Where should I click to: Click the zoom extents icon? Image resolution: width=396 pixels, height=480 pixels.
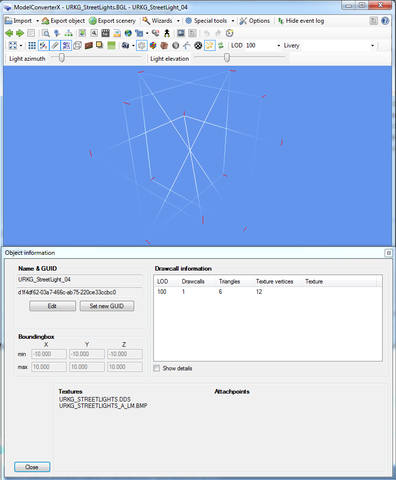pos(13,45)
